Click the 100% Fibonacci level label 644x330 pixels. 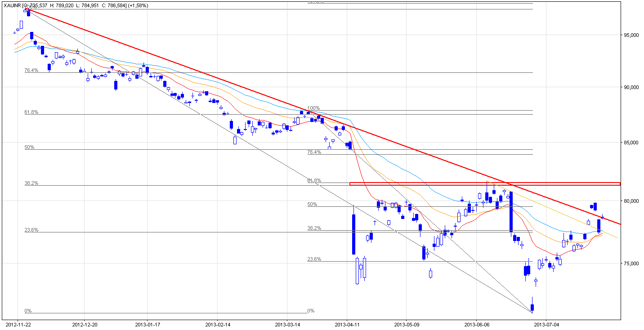313,108
